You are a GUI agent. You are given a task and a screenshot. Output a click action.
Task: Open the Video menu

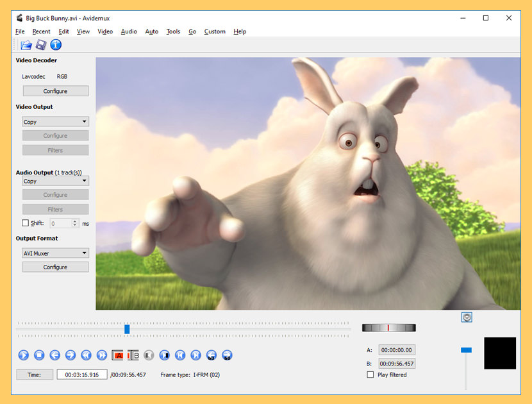click(105, 31)
